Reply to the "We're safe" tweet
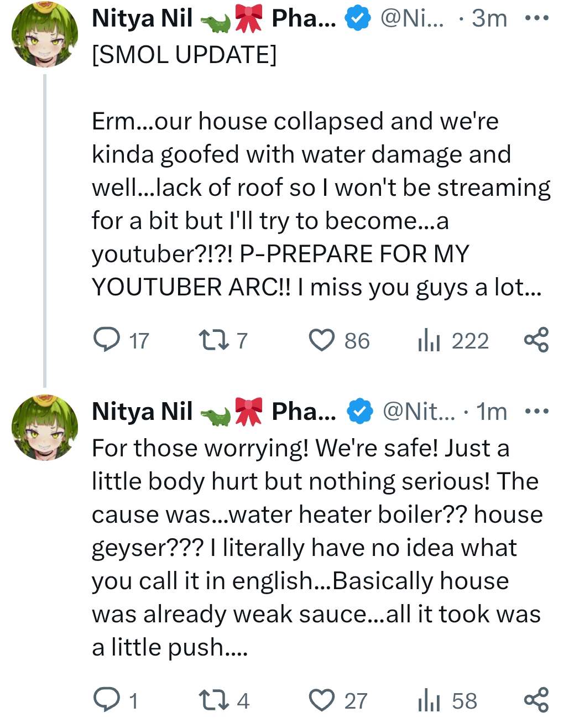Viewport: 574px width, 728px height. pos(115,700)
